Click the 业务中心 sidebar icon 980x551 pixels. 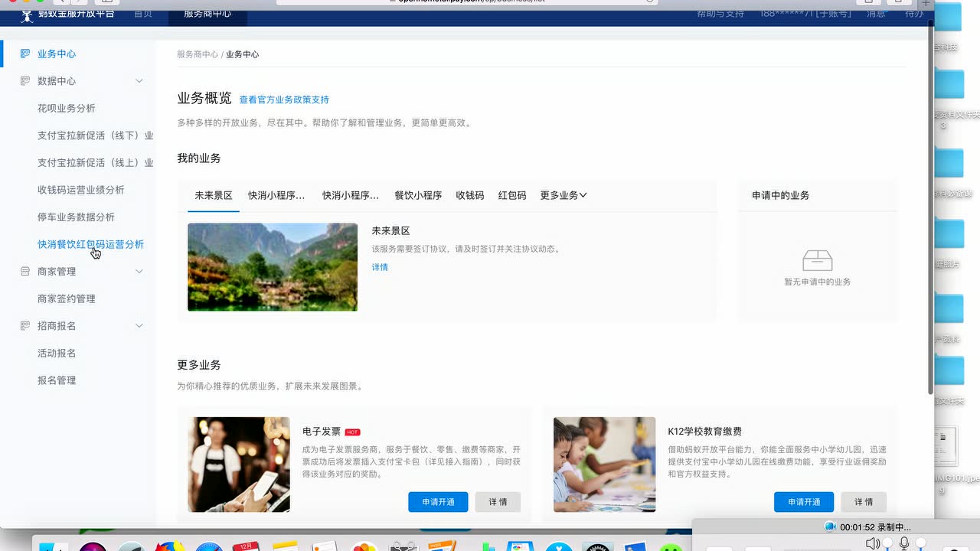click(x=25, y=54)
